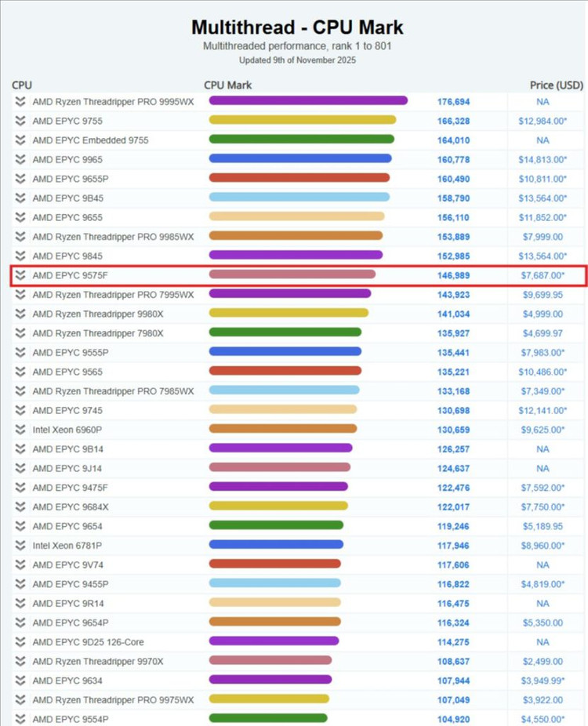Click the purple bar for Threadripper PRO 9995WX
The height and width of the screenshot is (726, 588).
pyautogui.click(x=308, y=101)
